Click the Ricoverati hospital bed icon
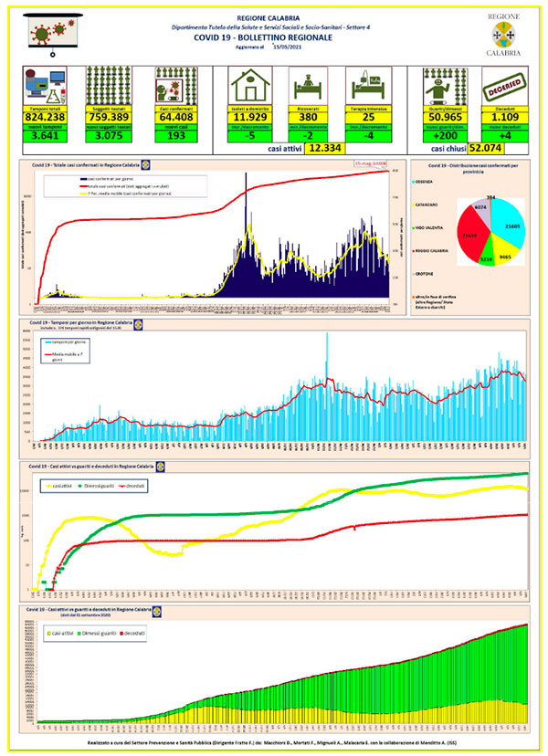Image resolution: width=548 pixels, height=756 pixels. (x=308, y=86)
